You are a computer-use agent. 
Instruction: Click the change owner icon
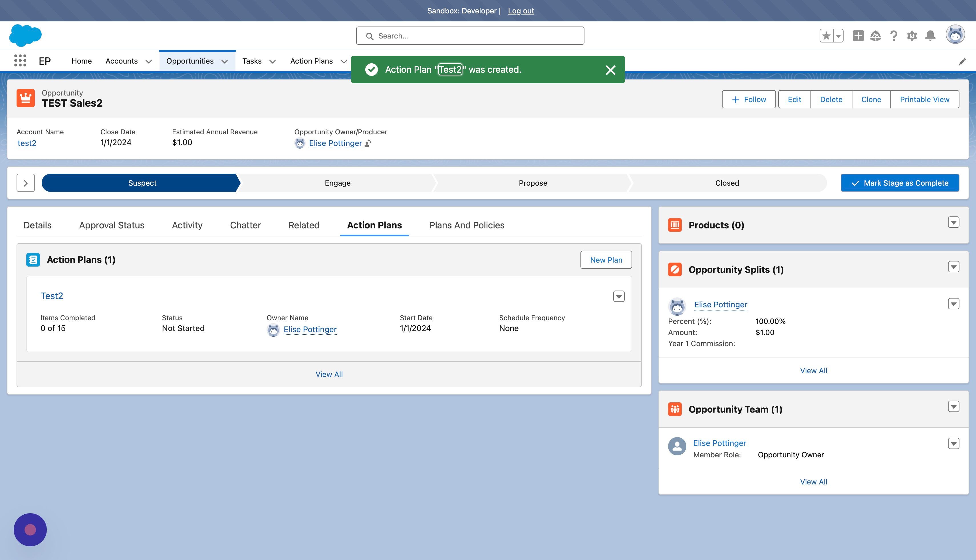pos(368,143)
